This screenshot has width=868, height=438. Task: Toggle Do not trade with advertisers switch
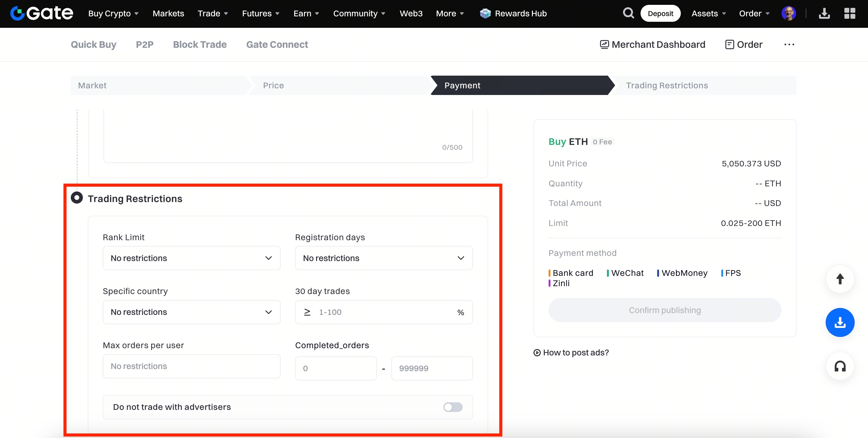[x=452, y=407]
